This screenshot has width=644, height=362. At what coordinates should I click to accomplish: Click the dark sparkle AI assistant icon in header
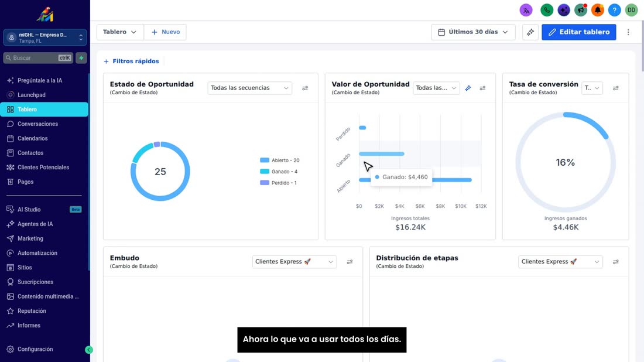(564, 10)
